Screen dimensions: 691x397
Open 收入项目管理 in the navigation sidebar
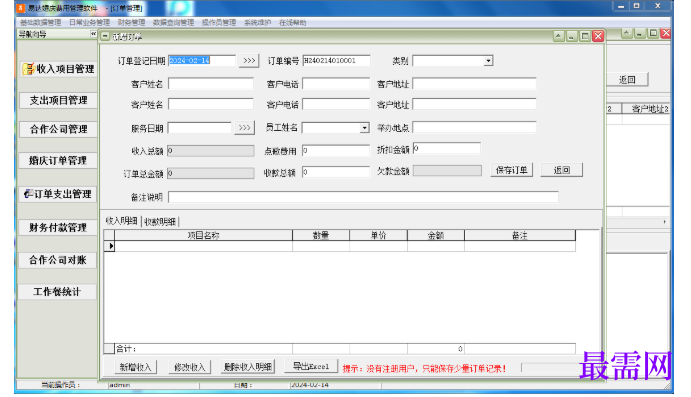click(x=58, y=69)
